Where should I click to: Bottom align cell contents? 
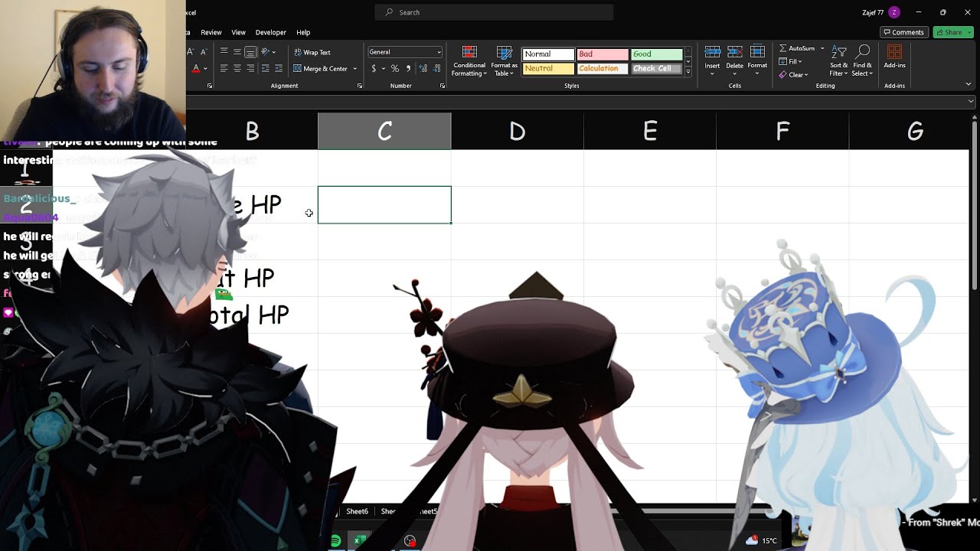tap(250, 52)
